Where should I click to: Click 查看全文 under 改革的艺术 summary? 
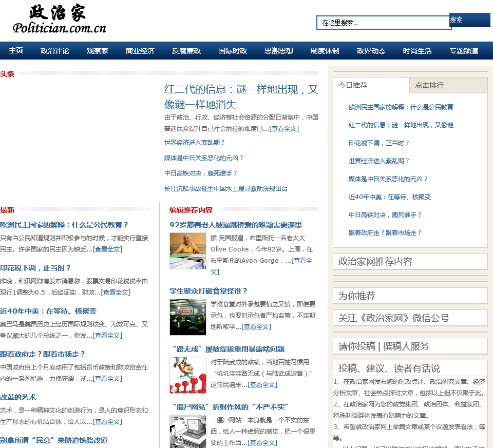click(x=107, y=422)
